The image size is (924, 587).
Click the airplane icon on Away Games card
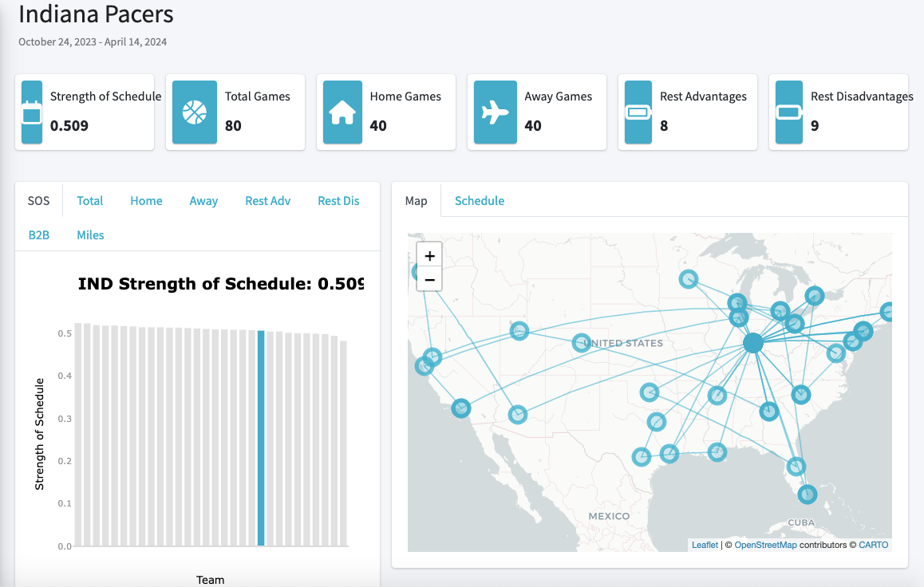[495, 112]
